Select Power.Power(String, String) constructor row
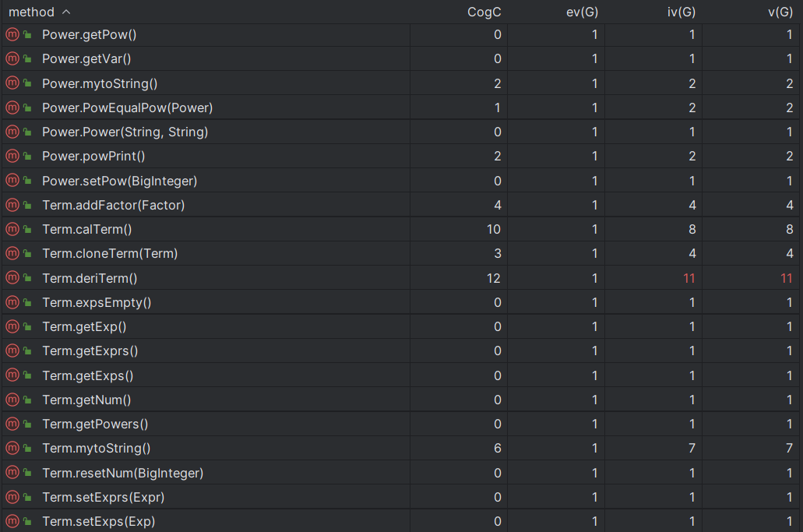Screen dimensions: 803x532 click(125, 132)
